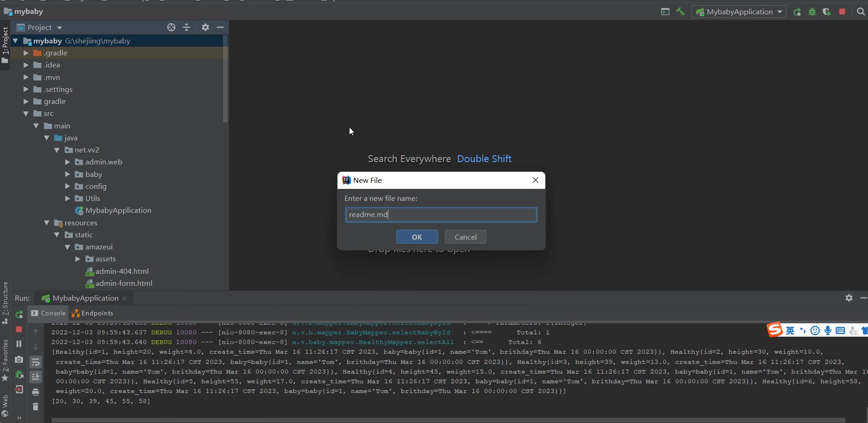The image size is (868, 423).
Task: Open Project panel gear settings
Action: point(205,28)
